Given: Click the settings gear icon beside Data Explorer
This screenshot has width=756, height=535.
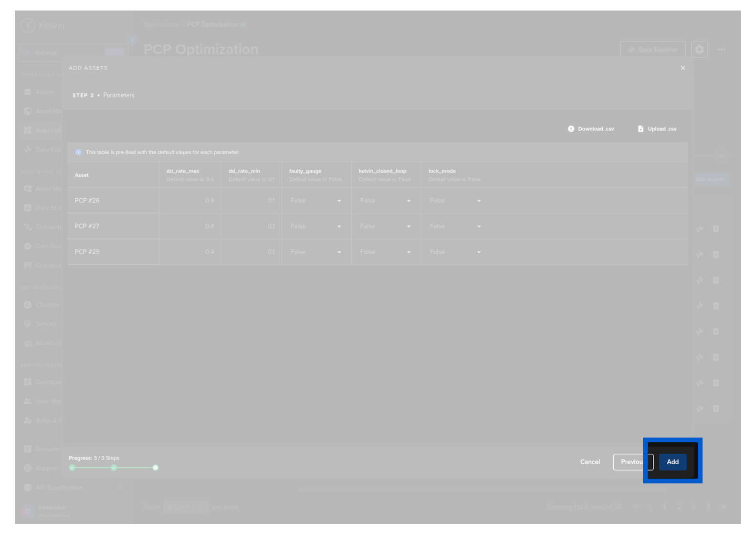Looking at the screenshot, I should [699, 49].
